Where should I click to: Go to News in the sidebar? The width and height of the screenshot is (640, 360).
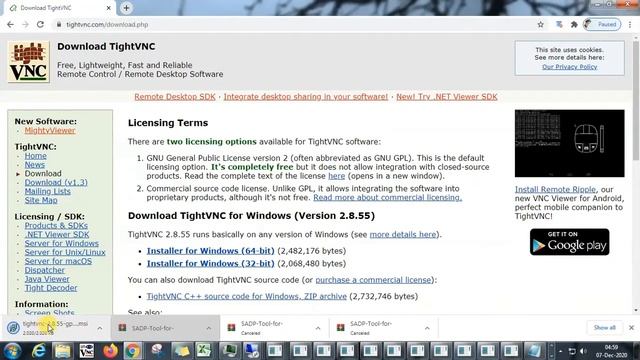tap(35, 164)
